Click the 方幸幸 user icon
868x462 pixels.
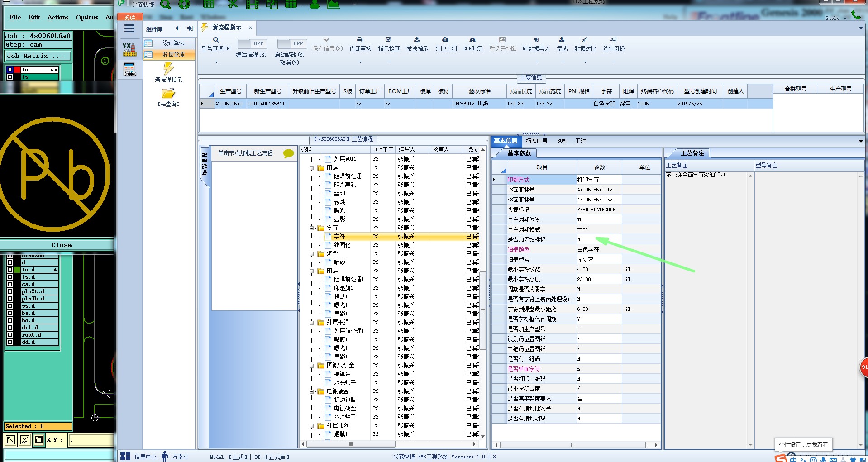pyautogui.click(x=165, y=456)
